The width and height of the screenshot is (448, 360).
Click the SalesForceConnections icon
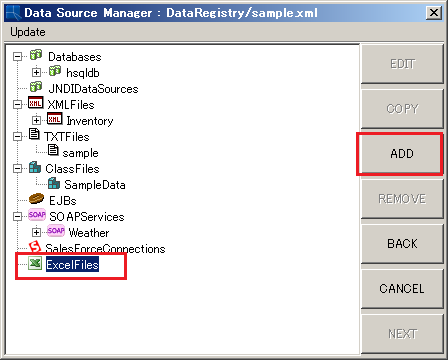pyautogui.click(x=35, y=247)
